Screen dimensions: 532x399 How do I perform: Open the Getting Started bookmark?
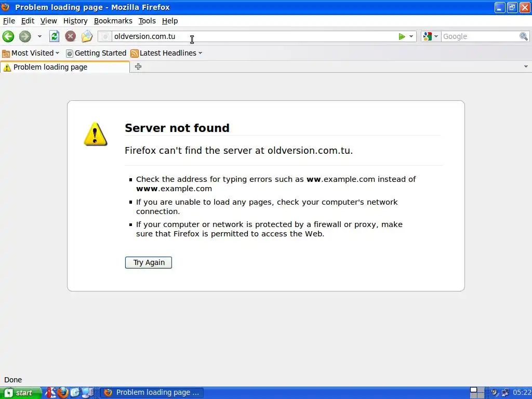tap(96, 54)
